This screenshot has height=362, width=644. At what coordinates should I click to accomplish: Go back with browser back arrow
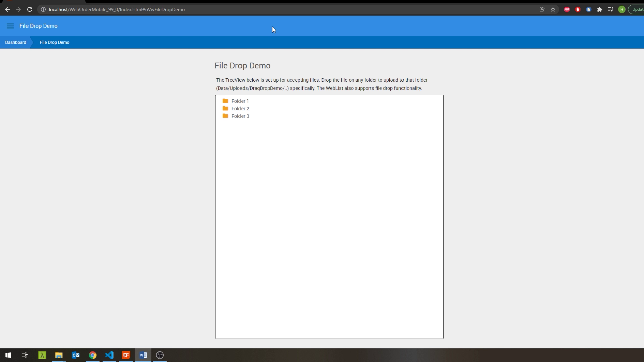click(7, 9)
